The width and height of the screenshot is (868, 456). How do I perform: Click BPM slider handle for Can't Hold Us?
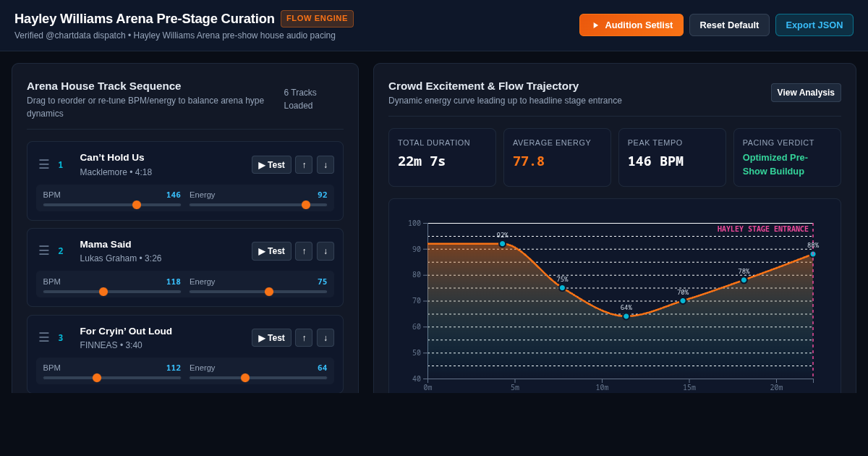coord(137,205)
